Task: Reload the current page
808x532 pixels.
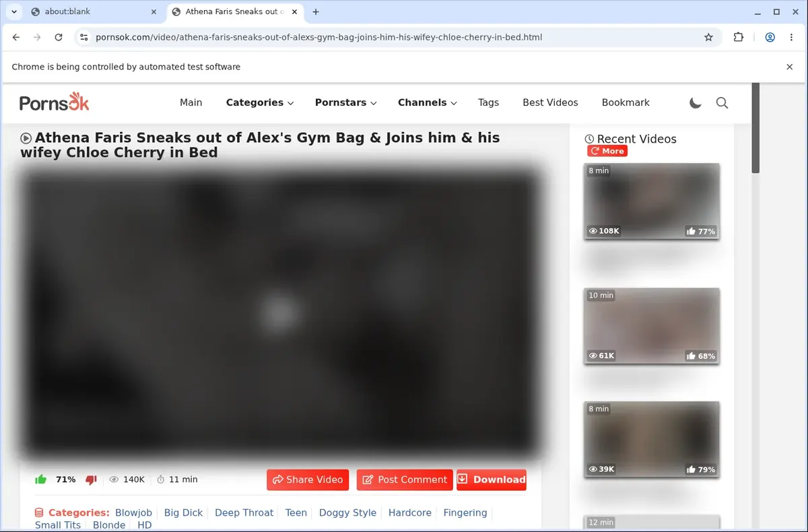Action: click(59, 38)
